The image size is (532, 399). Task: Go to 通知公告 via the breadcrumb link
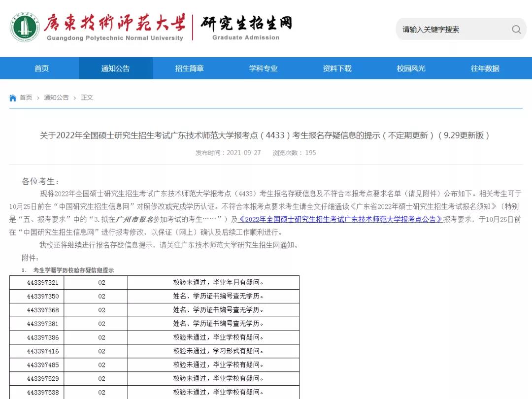tap(56, 98)
